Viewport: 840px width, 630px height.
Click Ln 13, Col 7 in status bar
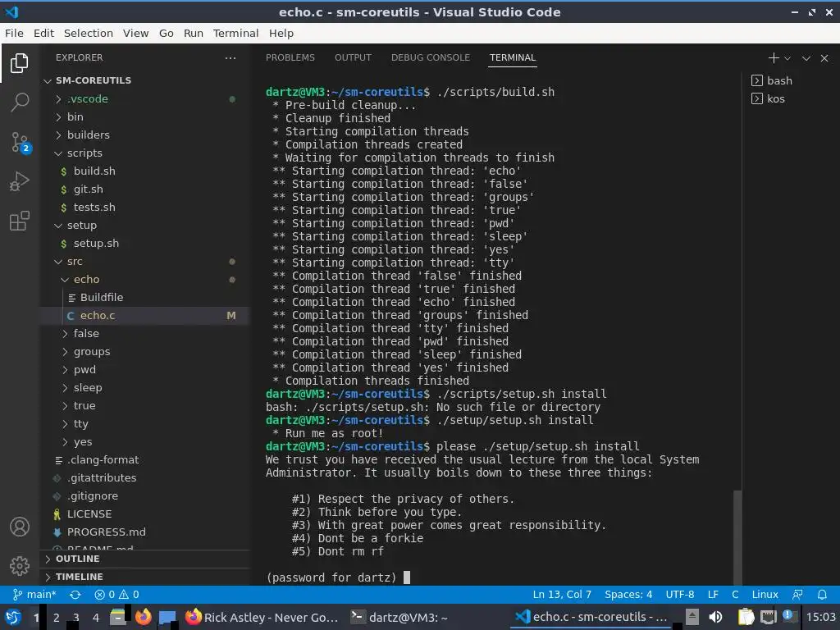point(562,594)
